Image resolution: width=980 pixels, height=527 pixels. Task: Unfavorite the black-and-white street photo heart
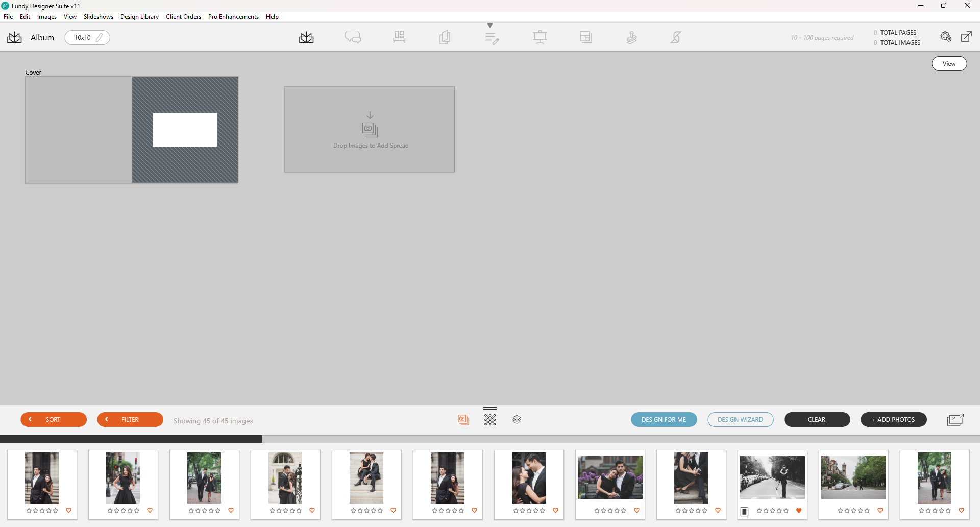(799, 510)
